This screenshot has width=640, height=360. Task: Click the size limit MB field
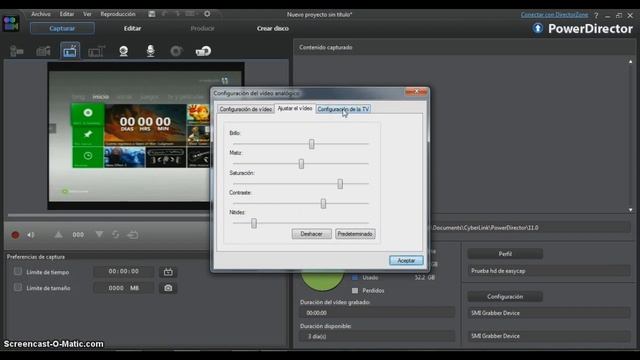point(124,288)
